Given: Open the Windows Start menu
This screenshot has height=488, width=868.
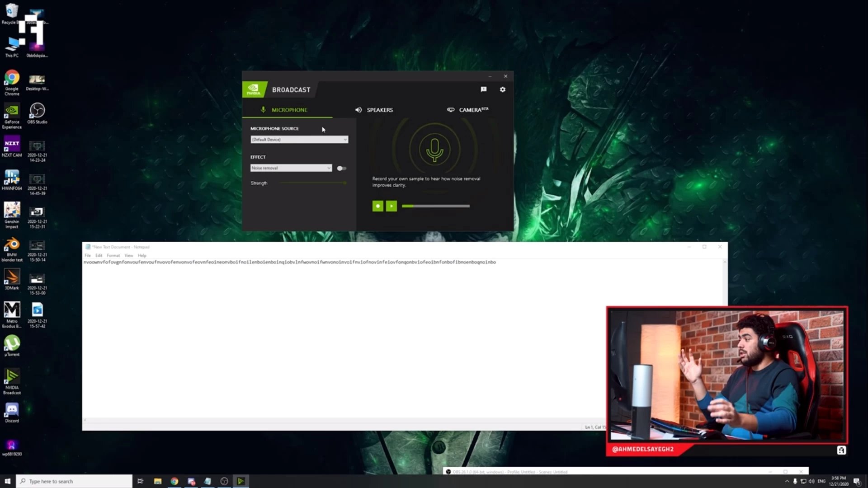Looking at the screenshot, I should click(7, 481).
